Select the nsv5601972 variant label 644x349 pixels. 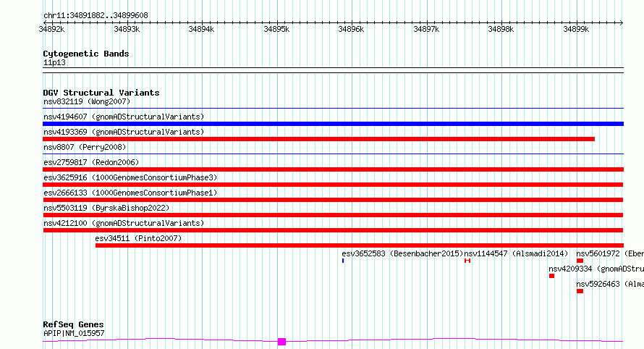pyautogui.click(x=610, y=253)
